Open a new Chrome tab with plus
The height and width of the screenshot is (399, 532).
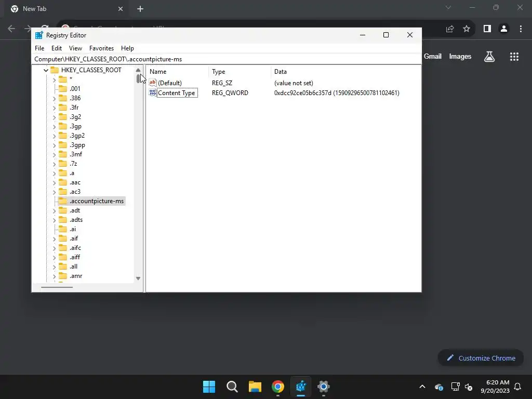pos(140,9)
